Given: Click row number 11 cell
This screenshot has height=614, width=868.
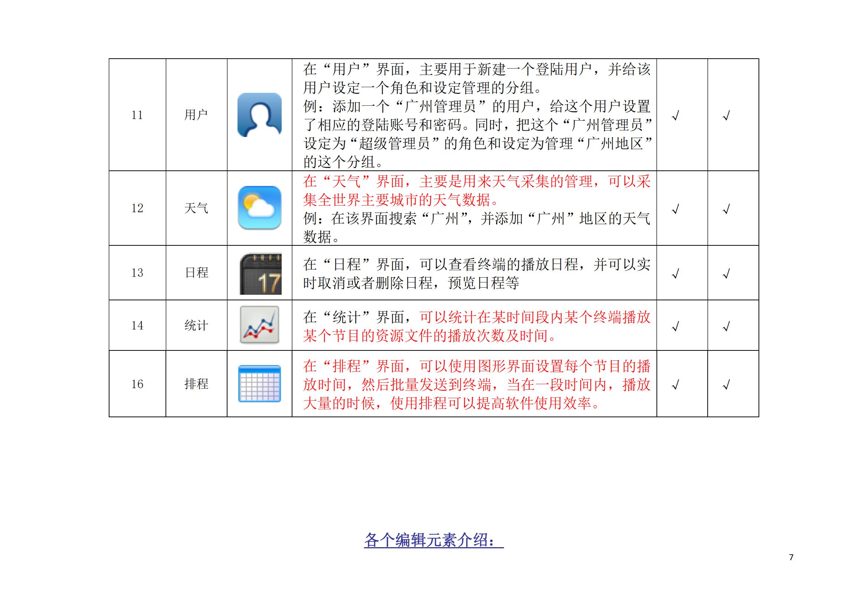Looking at the screenshot, I should pyautogui.click(x=137, y=115).
